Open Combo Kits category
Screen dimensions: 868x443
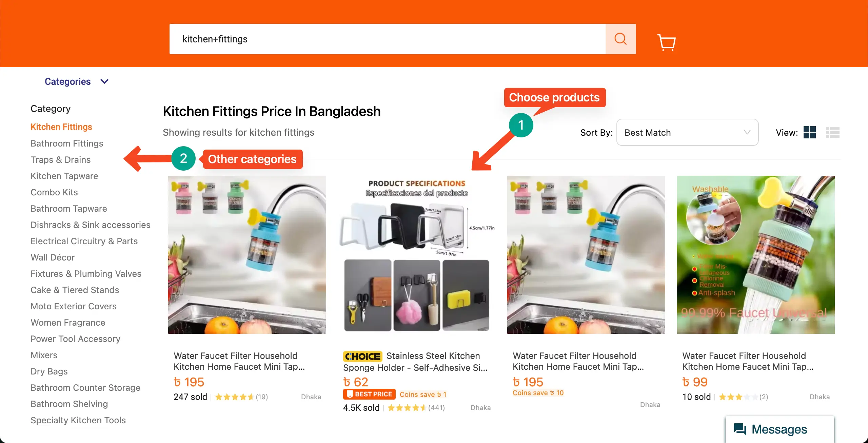[x=54, y=192]
